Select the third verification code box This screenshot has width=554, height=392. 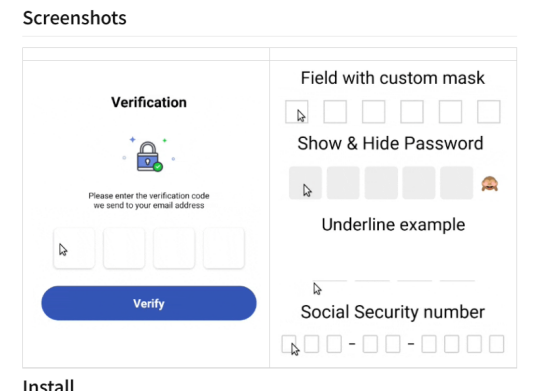click(174, 248)
